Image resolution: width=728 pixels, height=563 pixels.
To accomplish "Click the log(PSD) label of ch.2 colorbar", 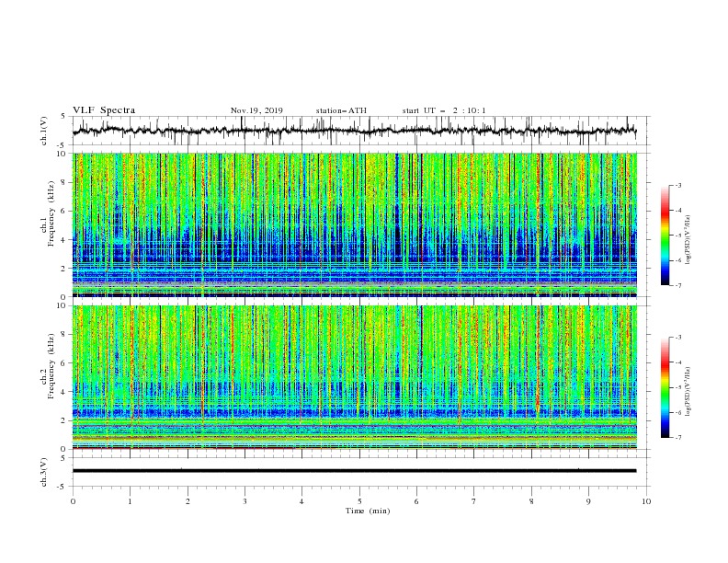I will pyautogui.click(x=688, y=392).
